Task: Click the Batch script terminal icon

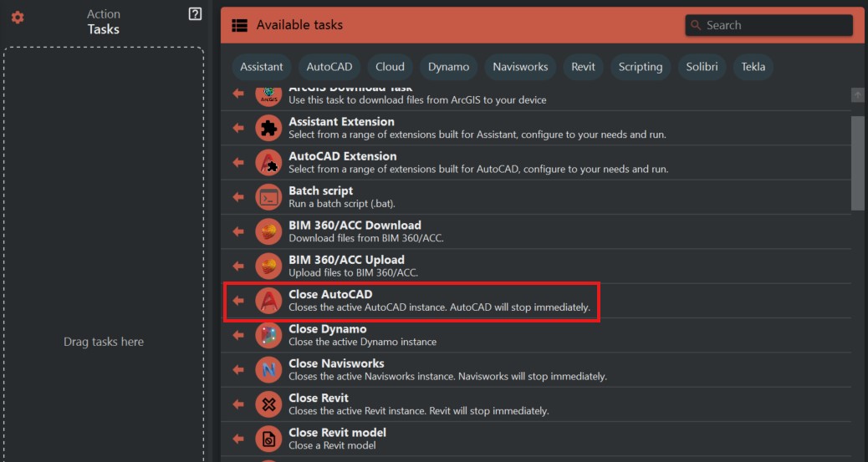Action: pos(268,197)
